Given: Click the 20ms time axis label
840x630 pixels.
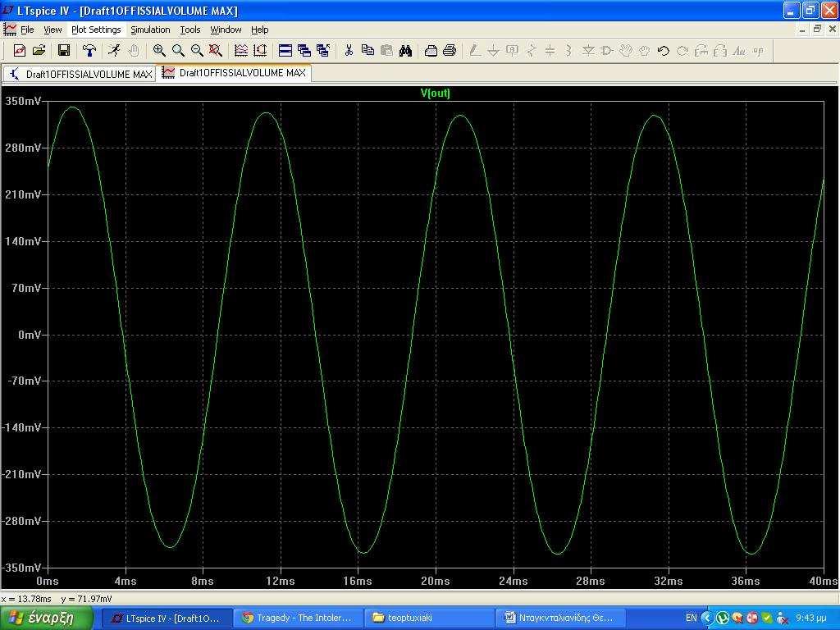Looking at the screenshot, I should 435,582.
